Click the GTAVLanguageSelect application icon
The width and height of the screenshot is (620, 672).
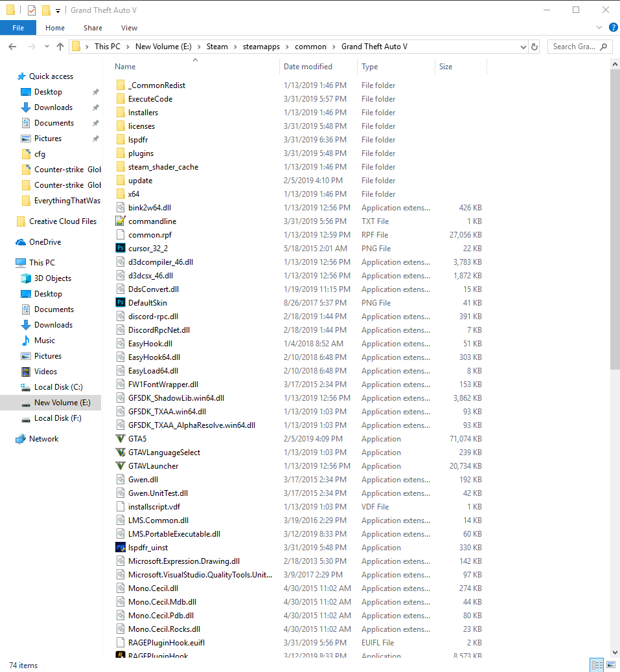coord(121,452)
